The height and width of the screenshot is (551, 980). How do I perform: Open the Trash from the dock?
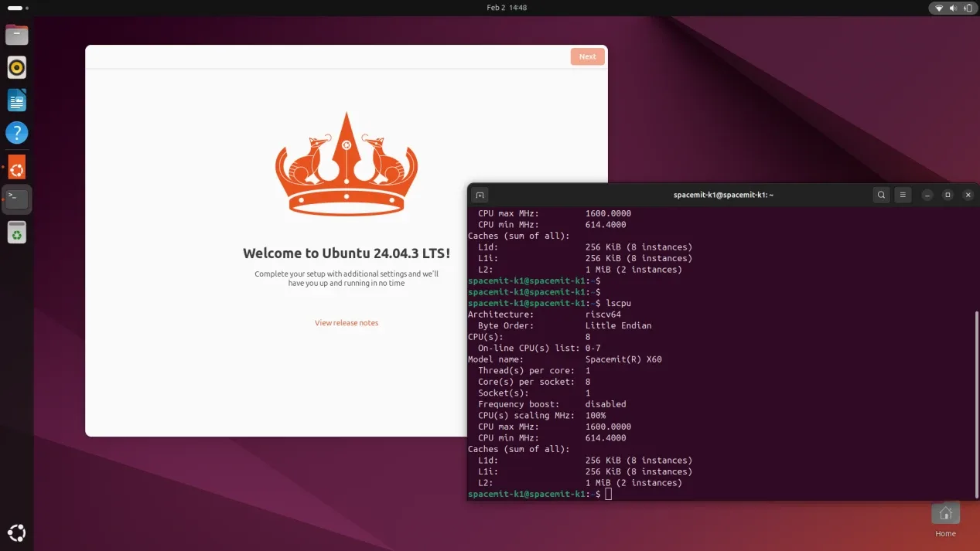click(x=16, y=232)
